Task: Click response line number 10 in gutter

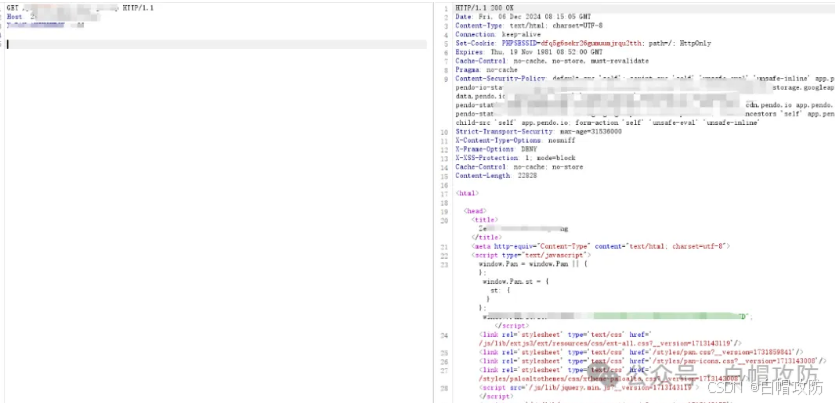Action: (445, 131)
